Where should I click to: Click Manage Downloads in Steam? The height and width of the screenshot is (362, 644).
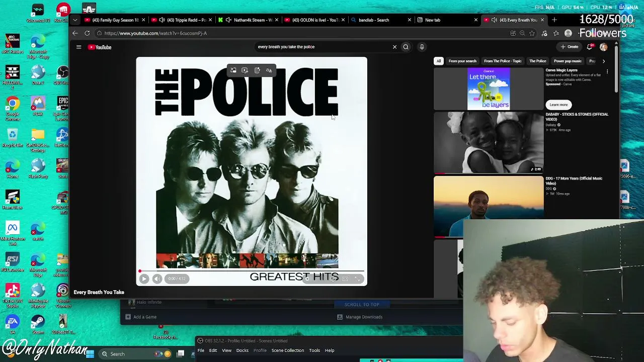click(360, 317)
